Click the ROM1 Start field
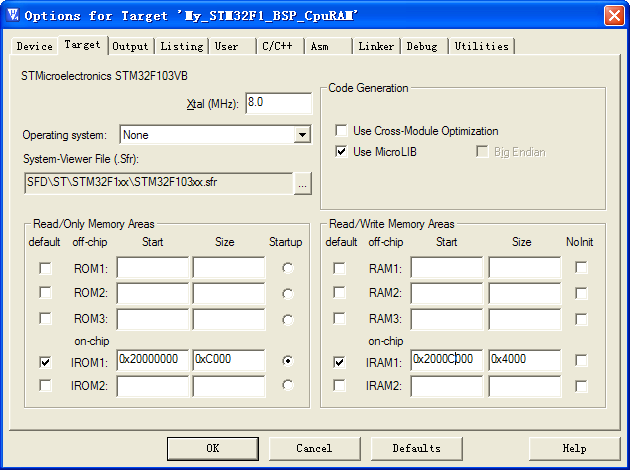The image size is (630, 470). click(153, 268)
